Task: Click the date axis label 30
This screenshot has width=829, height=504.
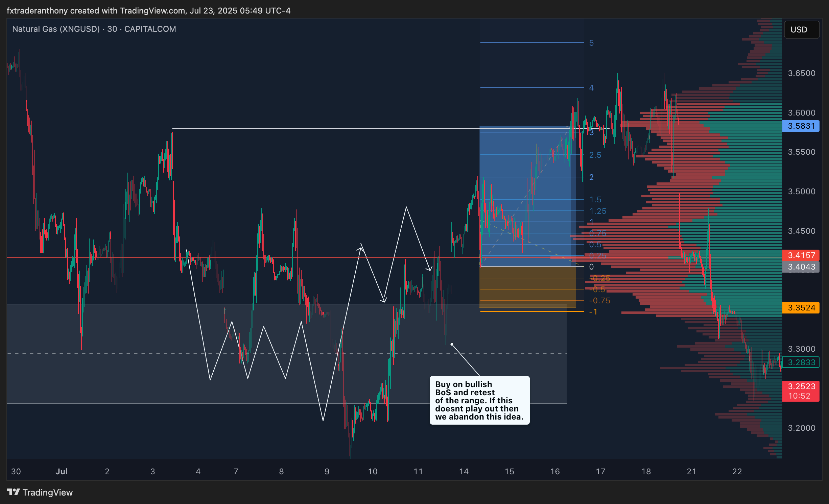Action: [x=16, y=472]
